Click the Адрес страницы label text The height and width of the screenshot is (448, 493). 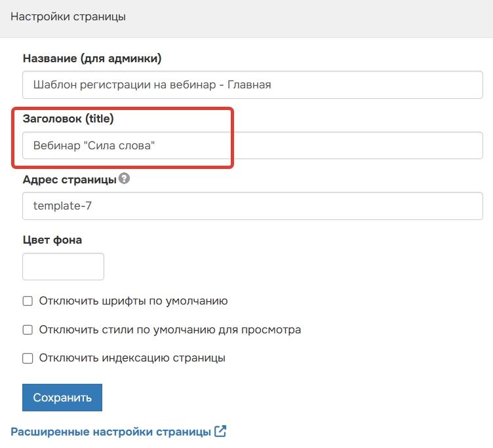pos(69,179)
